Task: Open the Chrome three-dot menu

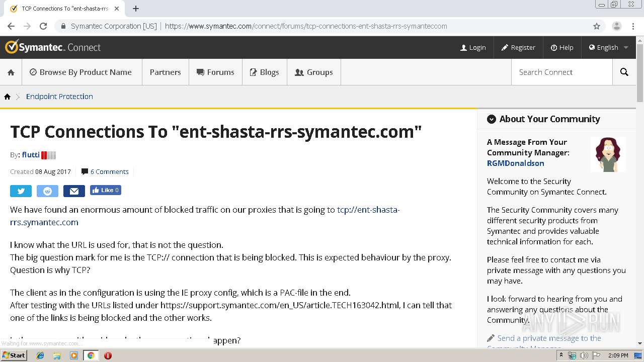Action: [633, 26]
